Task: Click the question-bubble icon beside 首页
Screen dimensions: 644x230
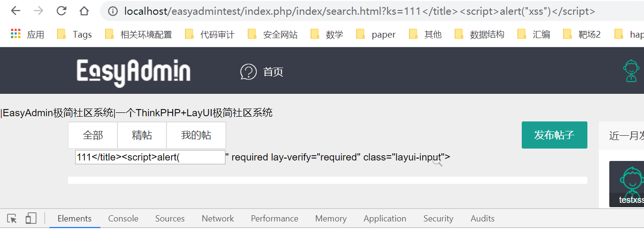Action: (248, 72)
